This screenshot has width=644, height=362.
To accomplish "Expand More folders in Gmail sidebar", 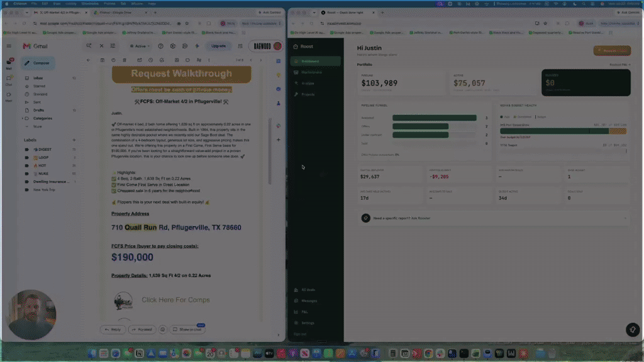I will [x=38, y=126].
